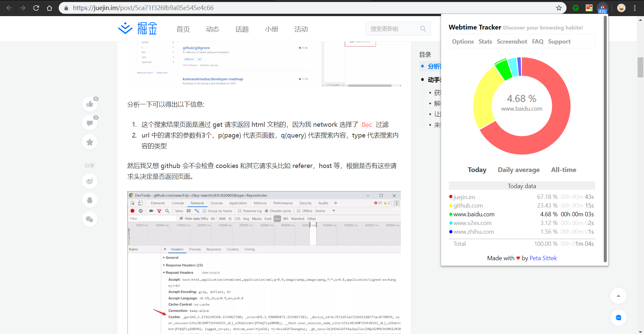Click the Webtime Tracker title
This screenshot has height=334, width=644.
475,27
